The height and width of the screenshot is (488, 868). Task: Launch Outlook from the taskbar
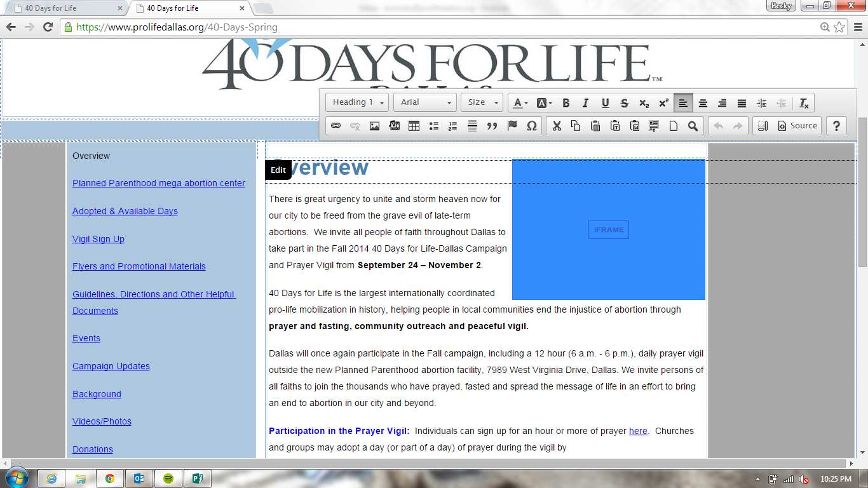click(x=139, y=478)
